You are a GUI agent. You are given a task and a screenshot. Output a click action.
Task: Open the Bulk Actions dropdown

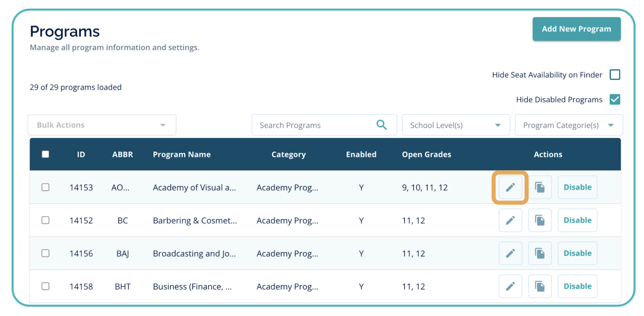pos(101,125)
